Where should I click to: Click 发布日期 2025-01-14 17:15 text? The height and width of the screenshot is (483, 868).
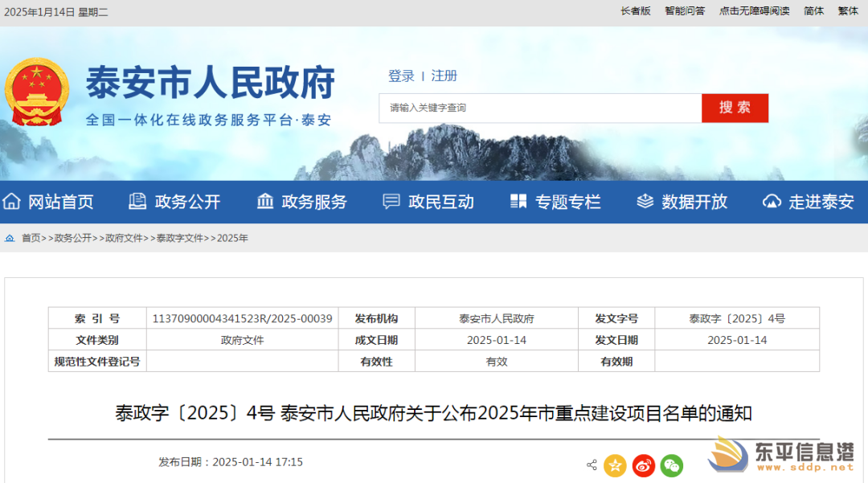coord(231,462)
